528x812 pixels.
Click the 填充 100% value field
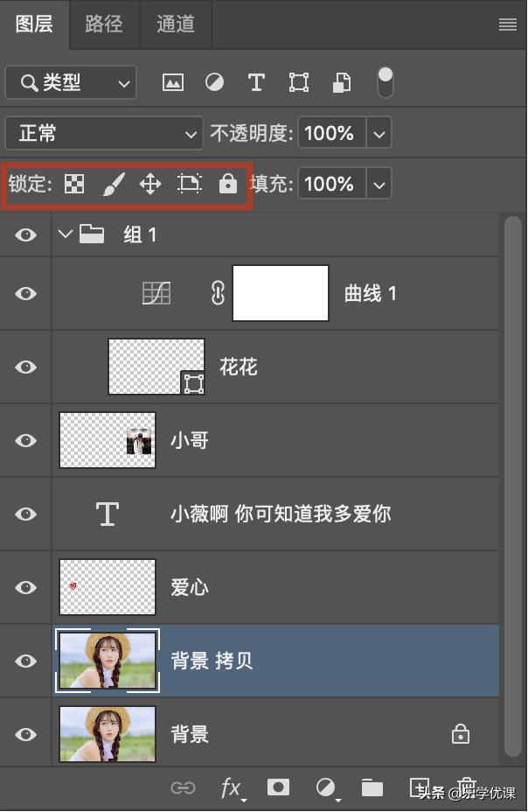point(332,184)
